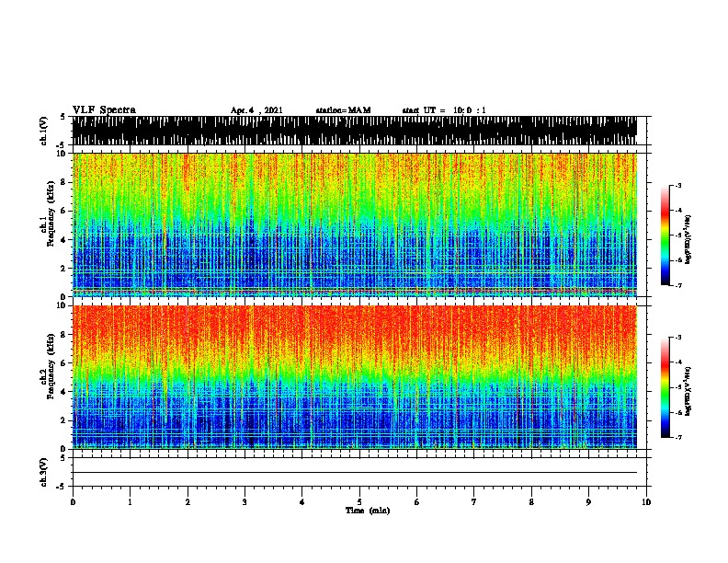728x563 pixels.
Task: Select time axis tick label 8
Action: (x=531, y=502)
